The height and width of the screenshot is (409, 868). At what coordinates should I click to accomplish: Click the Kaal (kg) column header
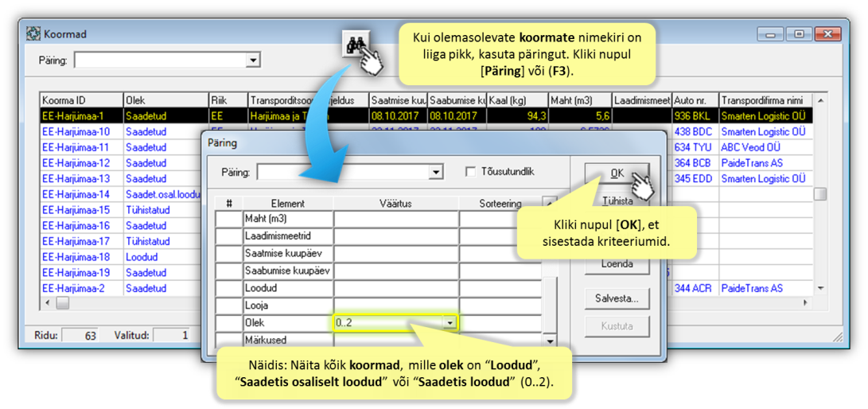coord(517,99)
